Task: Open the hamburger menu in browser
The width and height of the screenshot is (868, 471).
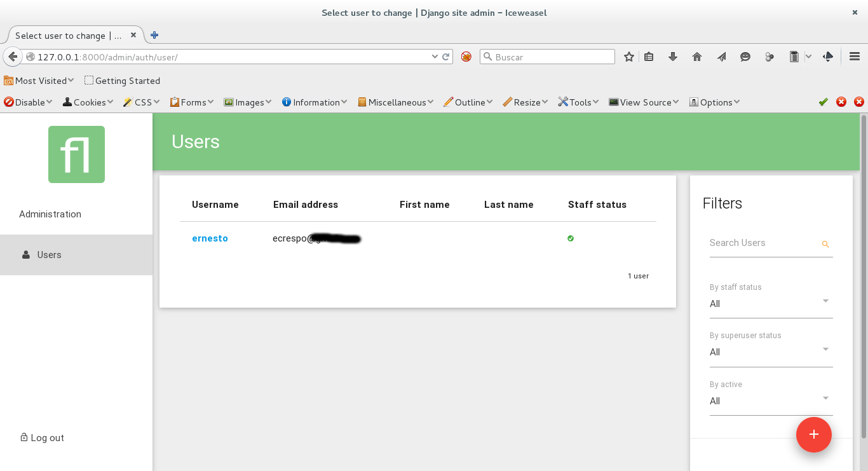Action: [x=855, y=57]
